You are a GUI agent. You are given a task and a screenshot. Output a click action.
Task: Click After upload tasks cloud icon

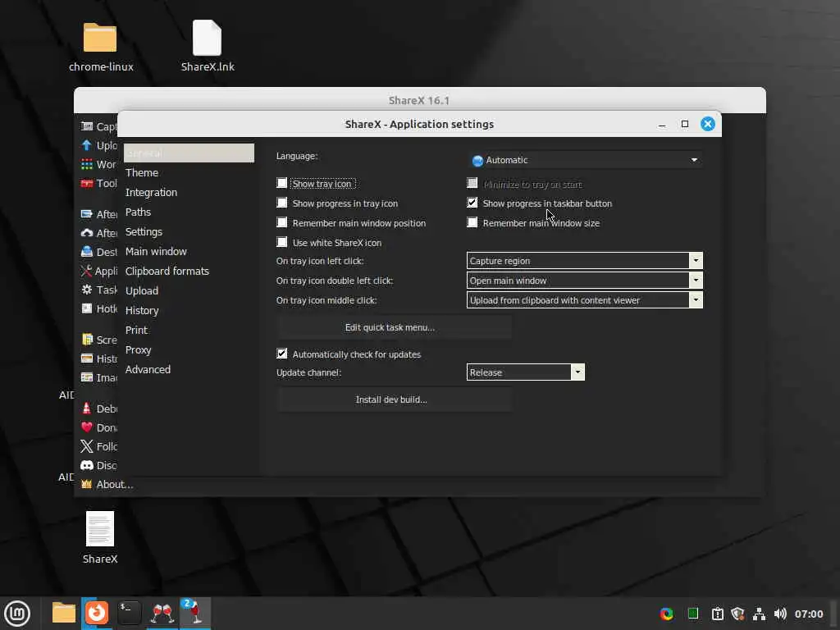pos(86,232)
